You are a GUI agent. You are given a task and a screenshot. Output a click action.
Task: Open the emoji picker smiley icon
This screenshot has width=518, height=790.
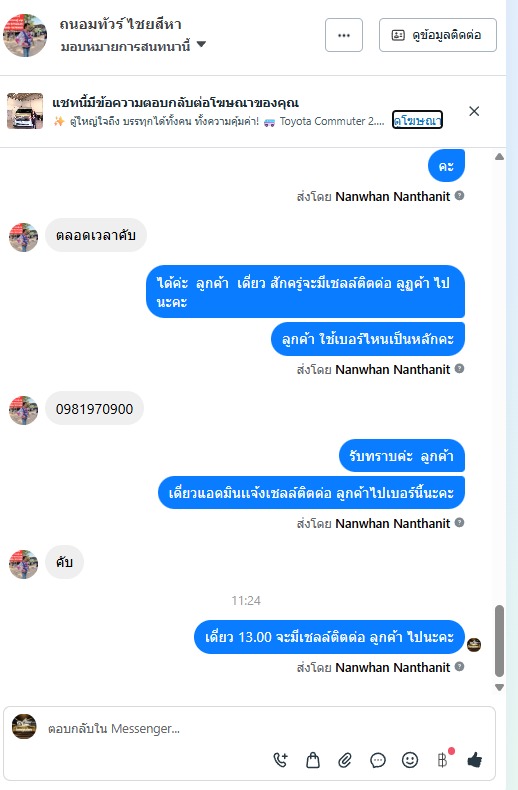click(410, 759)
